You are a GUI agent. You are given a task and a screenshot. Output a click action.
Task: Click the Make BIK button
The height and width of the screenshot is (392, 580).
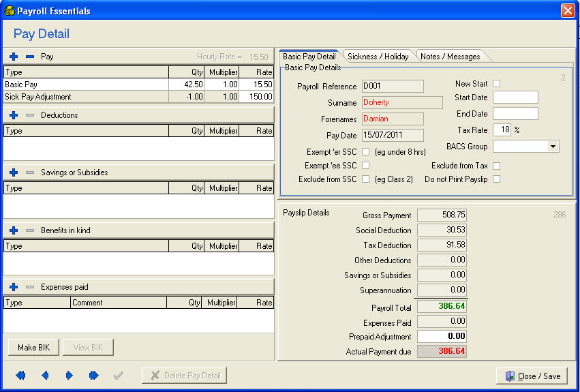pyautogui.click(x=34, y=348)
